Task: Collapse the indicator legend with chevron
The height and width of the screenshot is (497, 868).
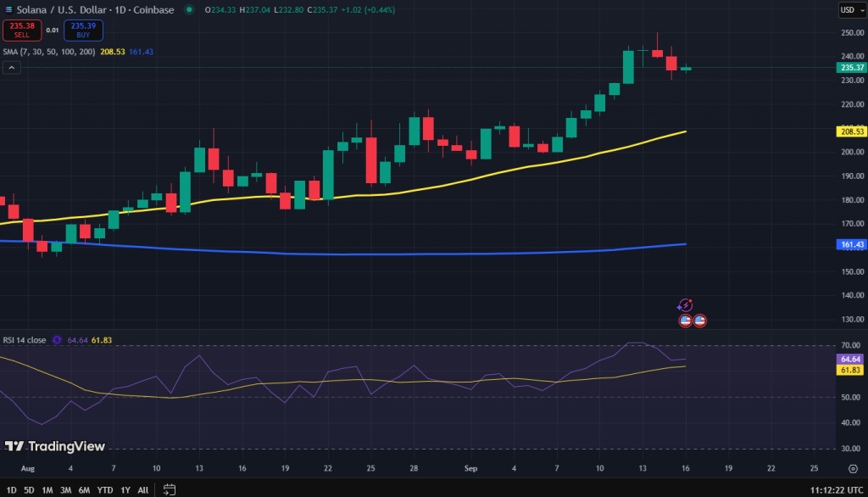Action: pos(12,68)
